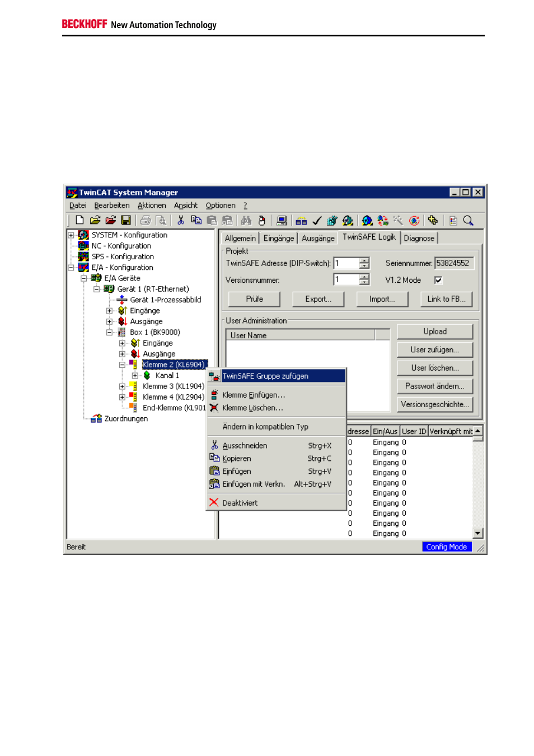Select Klemme Löschen in context menu
The image size is (534, 756).
[277, 408]
